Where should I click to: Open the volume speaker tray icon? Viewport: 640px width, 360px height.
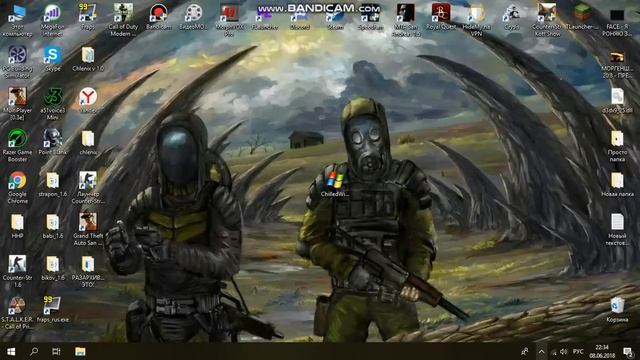[x=564, y=351]
